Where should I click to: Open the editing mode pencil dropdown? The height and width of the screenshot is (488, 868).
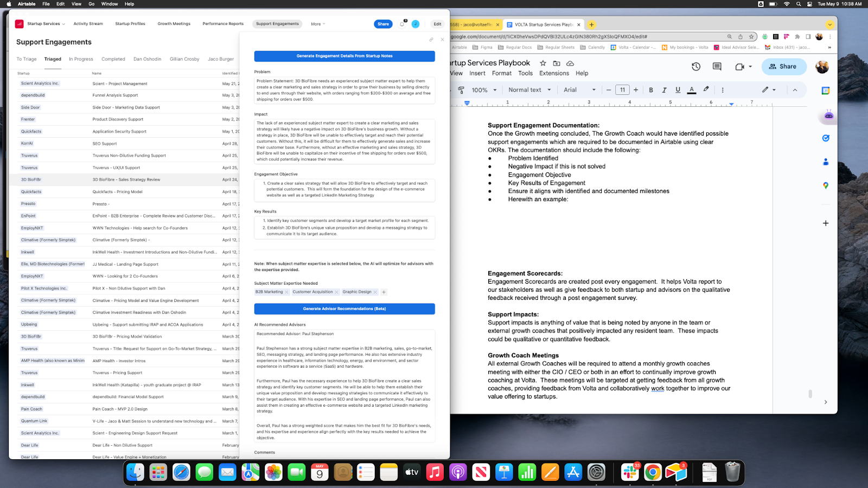769,90
